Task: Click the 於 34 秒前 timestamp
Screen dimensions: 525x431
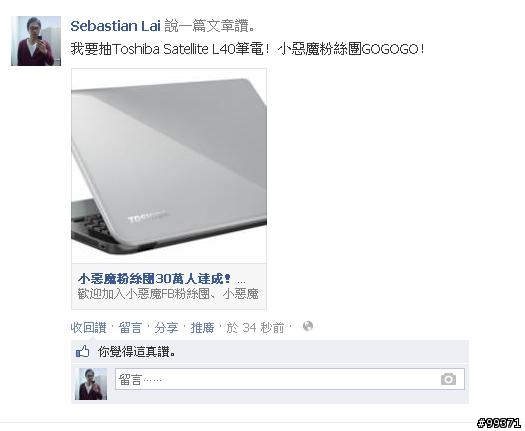Action: tap(255, 328)
